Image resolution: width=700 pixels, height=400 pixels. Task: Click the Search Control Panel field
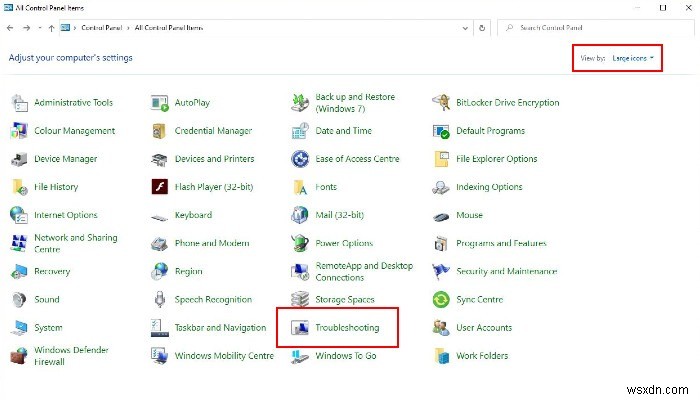596,28
